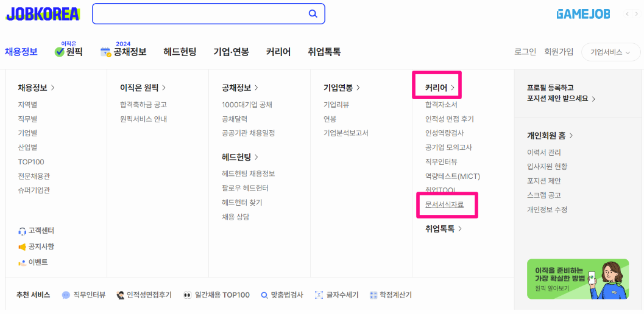Open 합격축하금 공고 link
The image size is (644, 314).
[x=143, y=105]
